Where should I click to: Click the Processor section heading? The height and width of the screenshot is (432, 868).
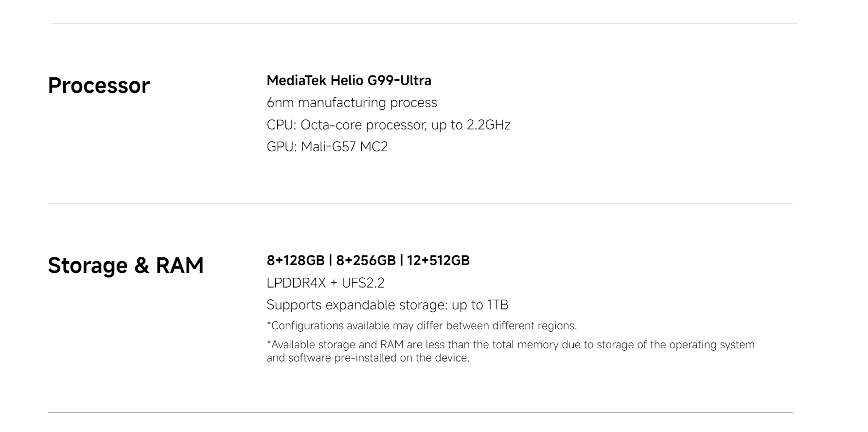tap(99, 86)
